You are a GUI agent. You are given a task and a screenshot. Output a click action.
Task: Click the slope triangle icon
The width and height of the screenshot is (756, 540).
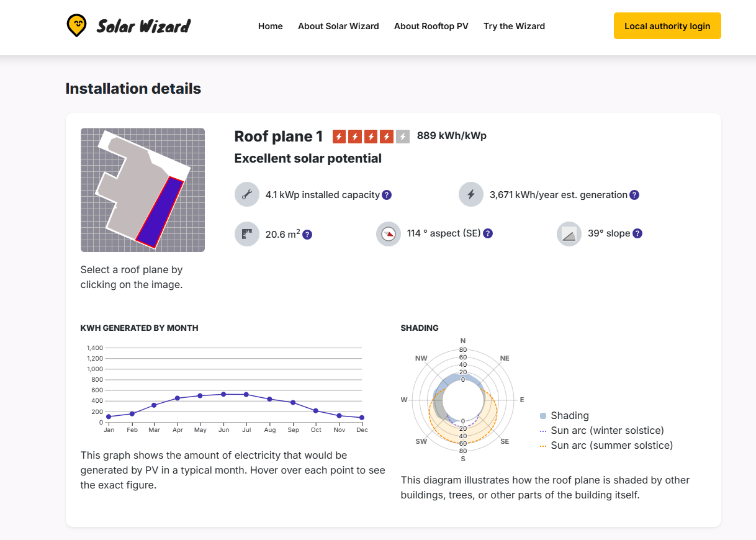pos(569,234)
